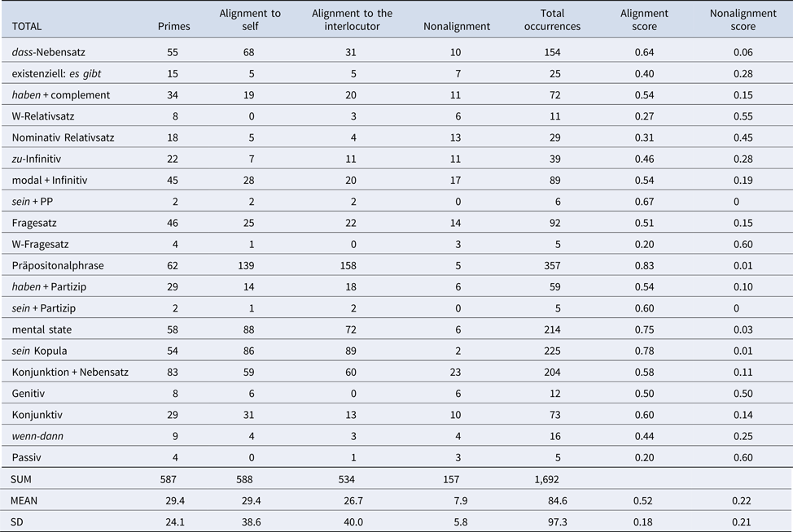Screen dimensions: 793x532
Task: Select the 357 total occurrences value
Action: pos(552,264)
